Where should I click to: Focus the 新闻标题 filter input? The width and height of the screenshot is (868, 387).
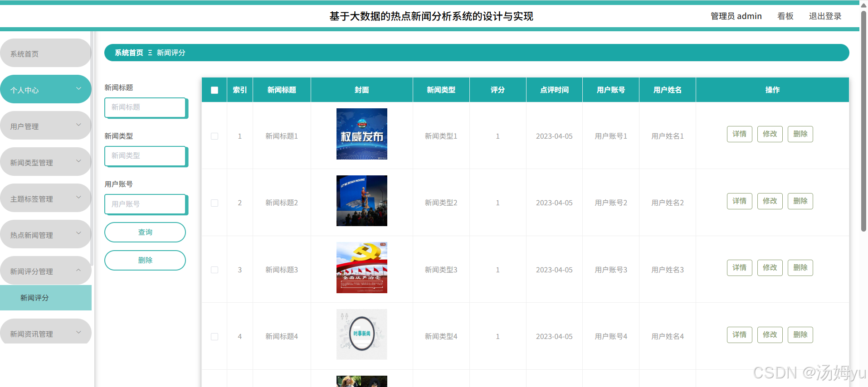coord(146,107)
